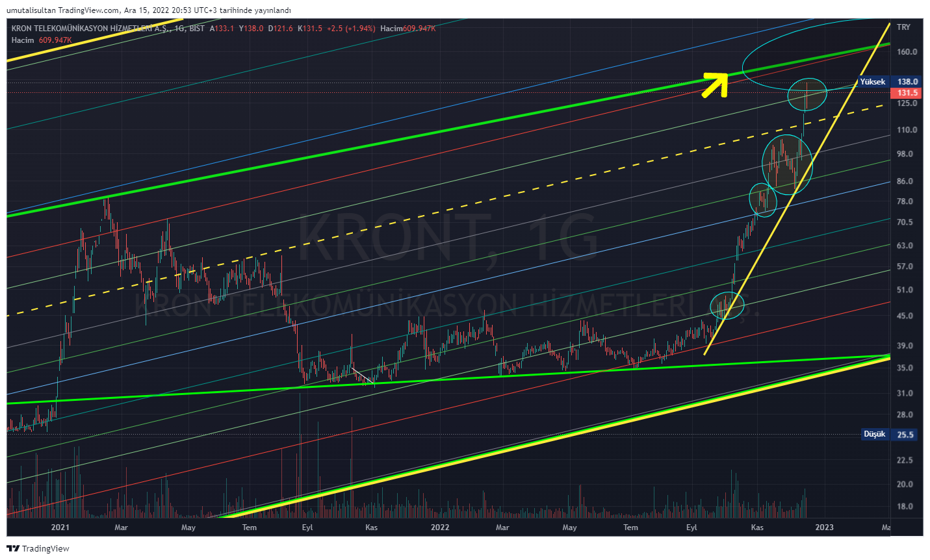Click the TradingView wordmark next to the logo
This screenshot has height=560, width=930.
click(45, 549)
